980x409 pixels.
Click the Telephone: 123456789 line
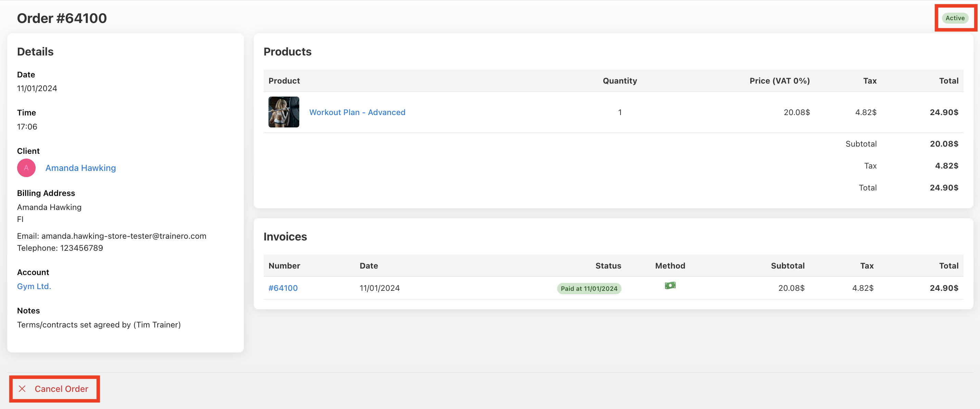(x=60, y=248)
